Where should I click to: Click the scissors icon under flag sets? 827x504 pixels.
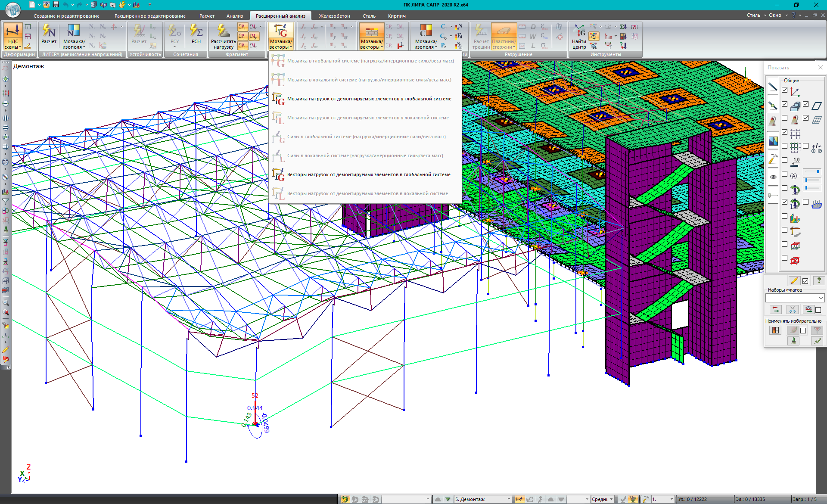click(x=792, y=309)
